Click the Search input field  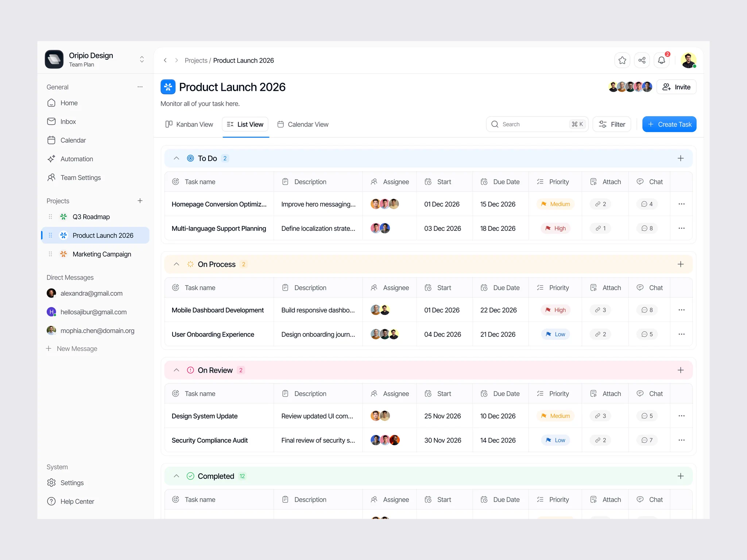tap(537, 124)
